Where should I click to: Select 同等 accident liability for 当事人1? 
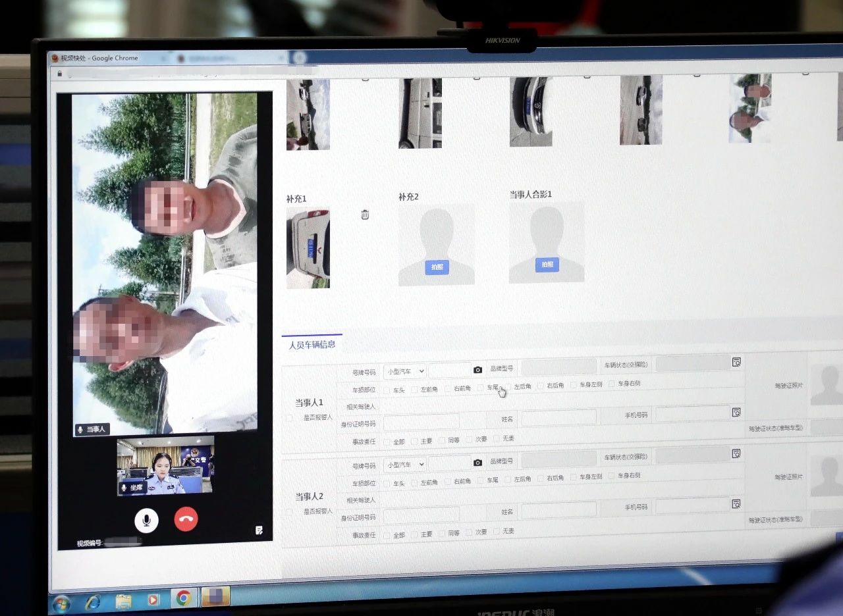click(x=442, y=440)
